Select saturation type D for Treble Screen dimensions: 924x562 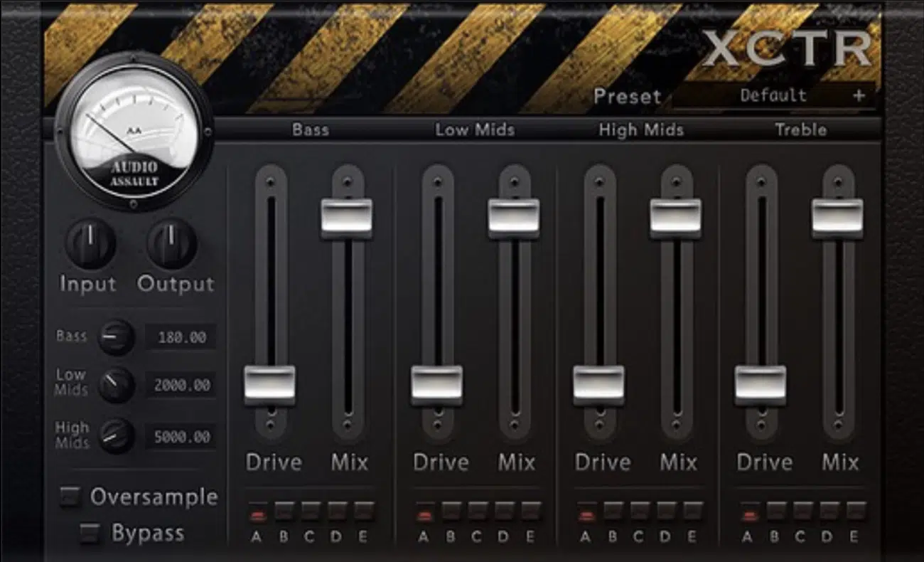829,511
